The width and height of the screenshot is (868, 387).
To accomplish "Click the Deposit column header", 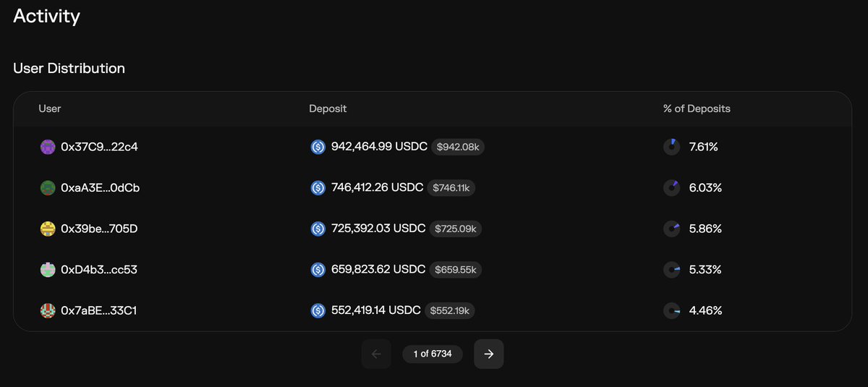I will 328,109.
